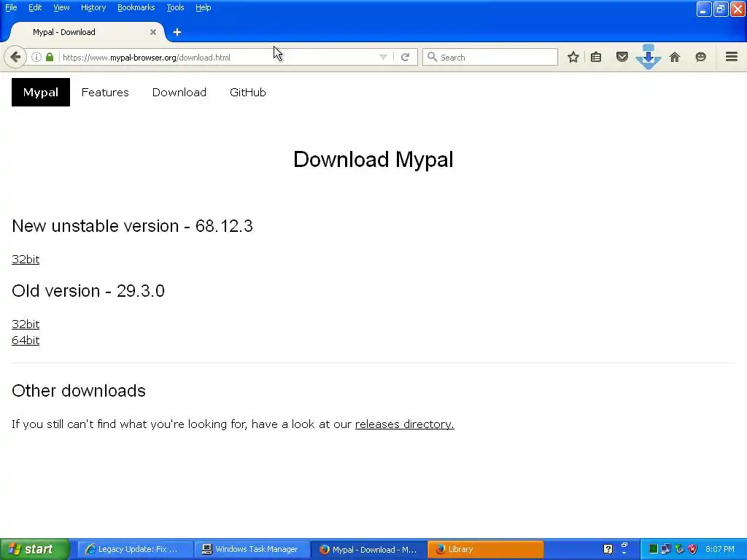Open a new tab with plus button
The width and height of the screenshot is (747, 560).
(177, 32)
